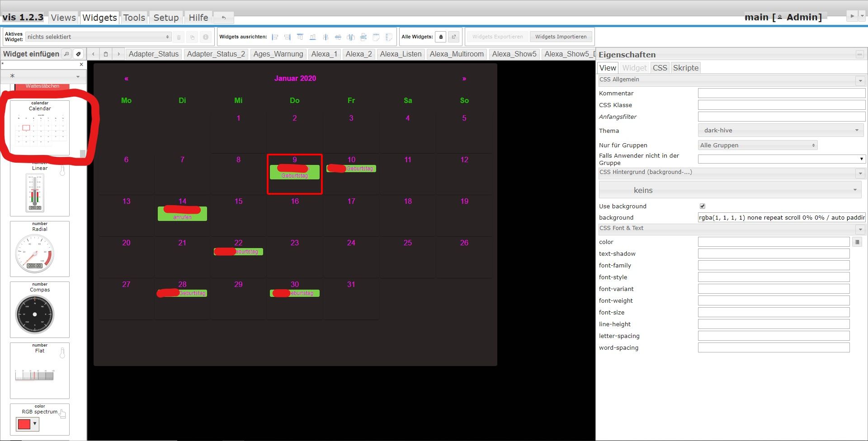
Task: Open the dropdown arrow at the top right corner
Action: [862, 16]
